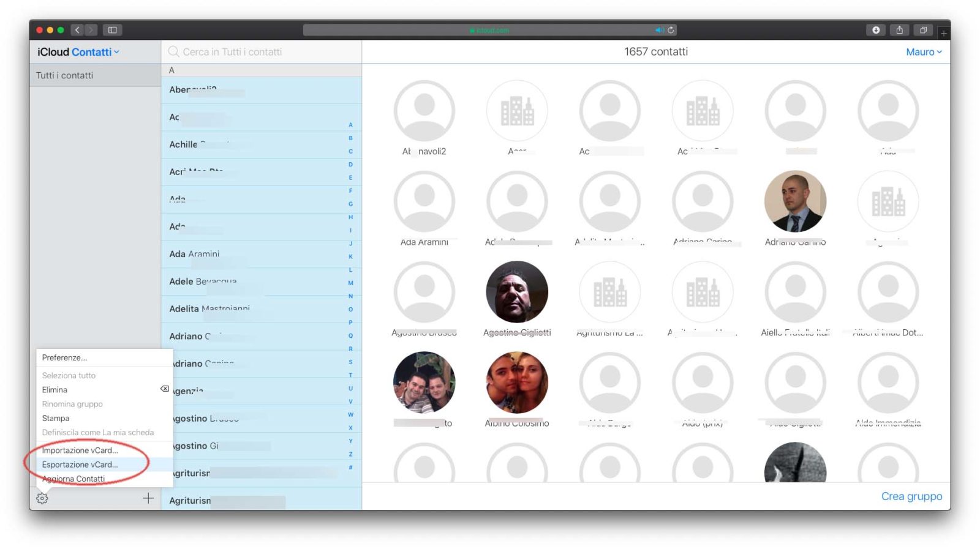Open Albino Colosimo photo thumbnail
The width and height of the screenshot is (980, 549).
tap(517, 383)
